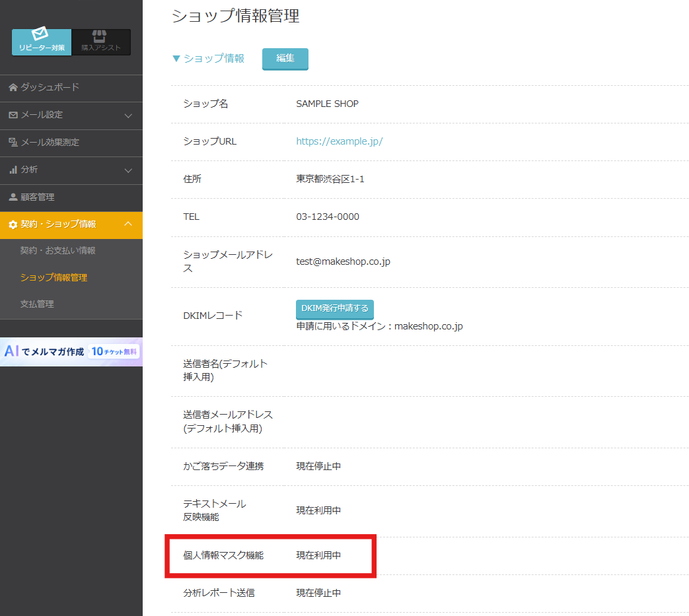
Task: Click かご落ちデータ連携 status 現在停止中
Action: (318, 466)
